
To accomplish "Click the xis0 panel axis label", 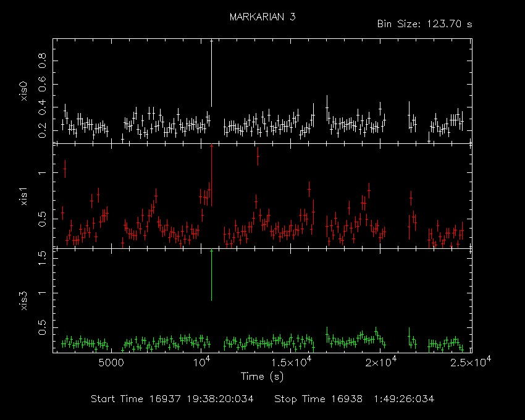I will click(23, 91).
